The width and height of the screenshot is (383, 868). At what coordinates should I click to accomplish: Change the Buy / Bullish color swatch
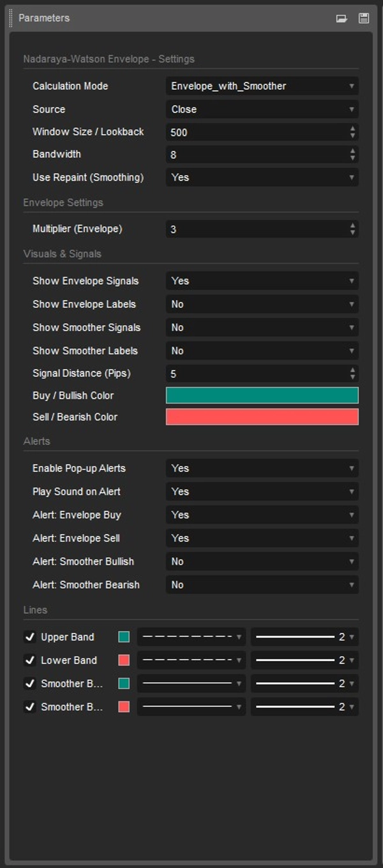coord(262,395)
